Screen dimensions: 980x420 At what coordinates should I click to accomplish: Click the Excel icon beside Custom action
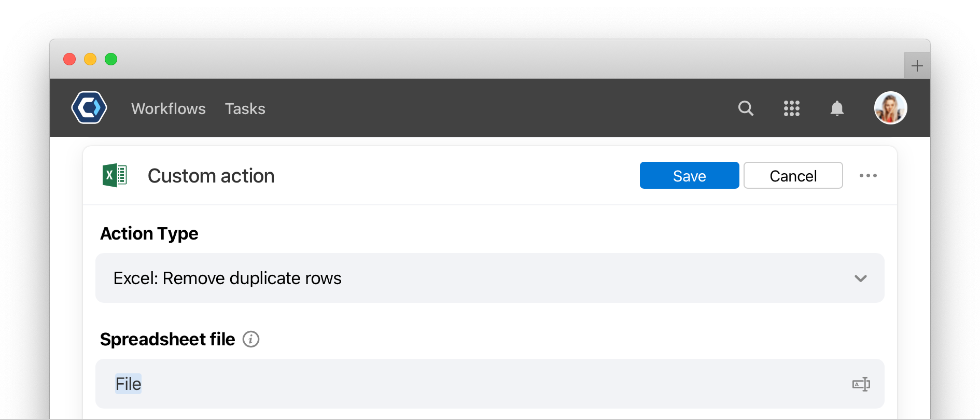(x=115, y=175)
